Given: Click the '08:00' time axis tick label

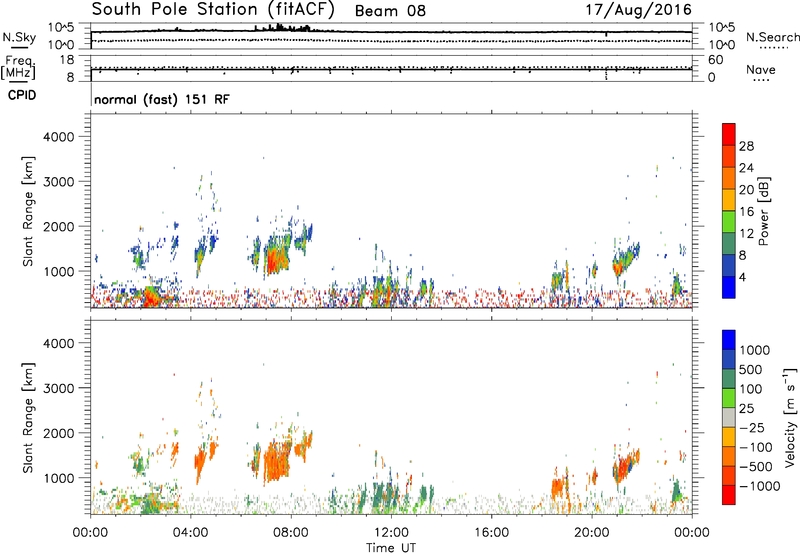Looking at the screenshot, I should 291,533.
